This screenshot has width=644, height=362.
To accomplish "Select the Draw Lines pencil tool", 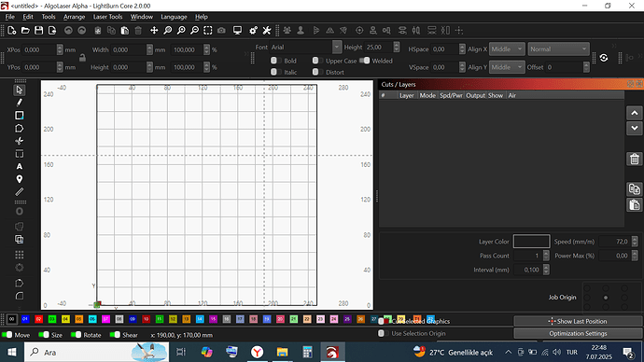I will tap(20, 103).
